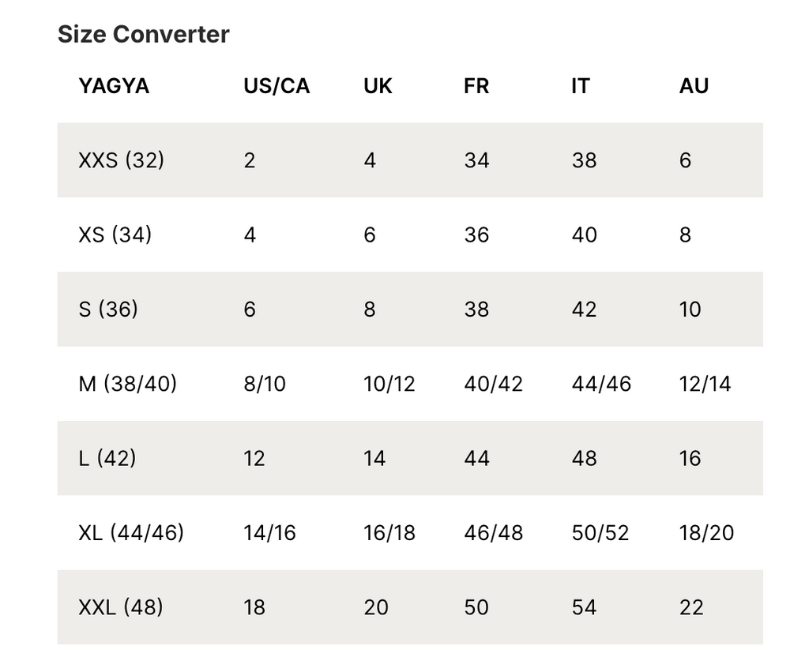Select the YAGYA column header
Image resolution: width=790 pixels, height=672 pixels.
pyautogui.click(x=114, y=86)
